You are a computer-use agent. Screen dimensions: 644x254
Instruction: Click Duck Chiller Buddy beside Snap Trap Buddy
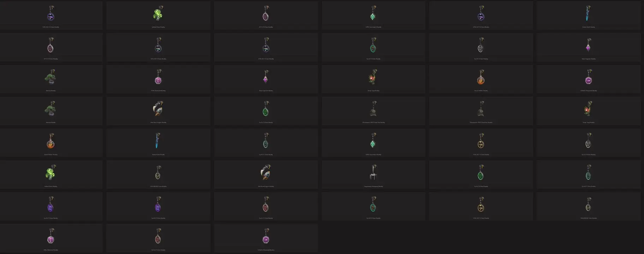(x=481, y=78)
